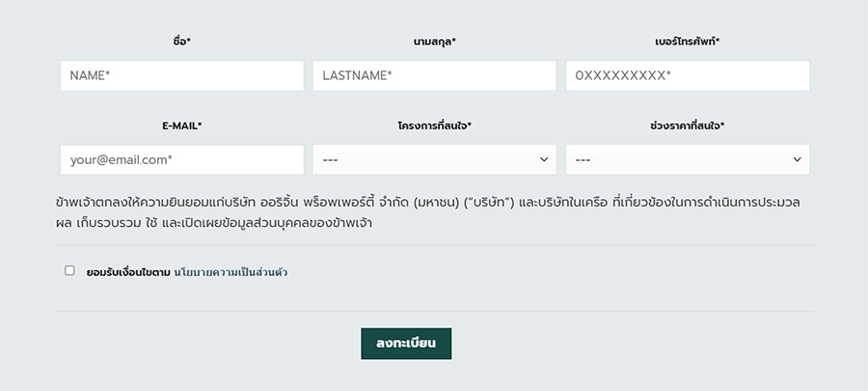Click the chevron arrow of the price range dropdown
This screenshot has width=868, height=391.
pyautogui.click(x=798, y=159)
